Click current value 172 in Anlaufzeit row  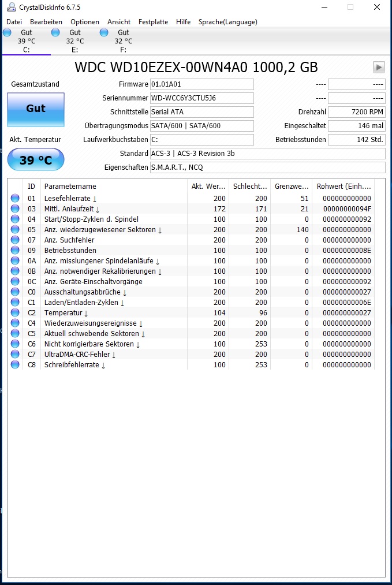click(x=219, y=208)
